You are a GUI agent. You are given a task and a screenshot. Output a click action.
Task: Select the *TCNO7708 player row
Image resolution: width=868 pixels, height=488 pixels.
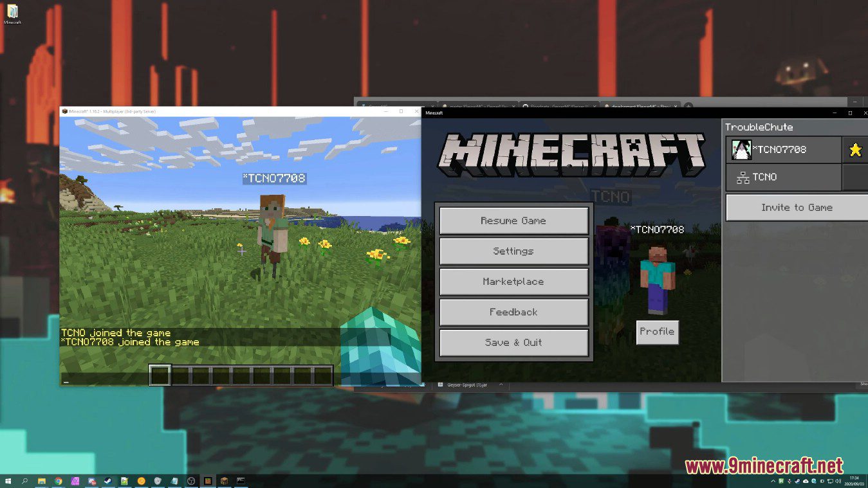tap(784, 150)
